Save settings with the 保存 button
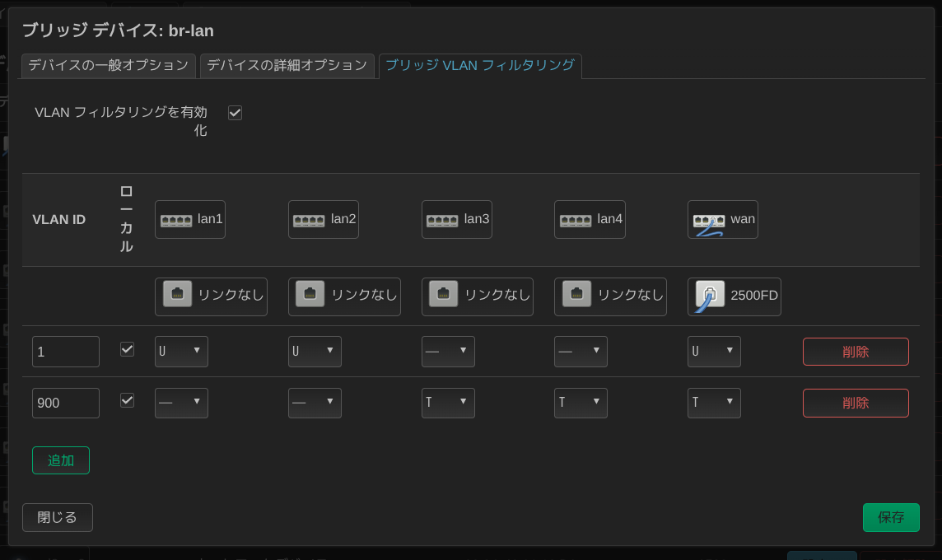Screen dimensions: 942x560 click(x=891, y=517)
